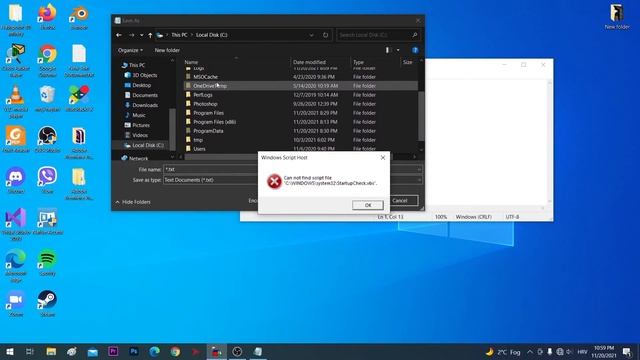Screen dimensions: 640x360
Task: Expand the address bar history dropdown
Action: click(311, 35)
